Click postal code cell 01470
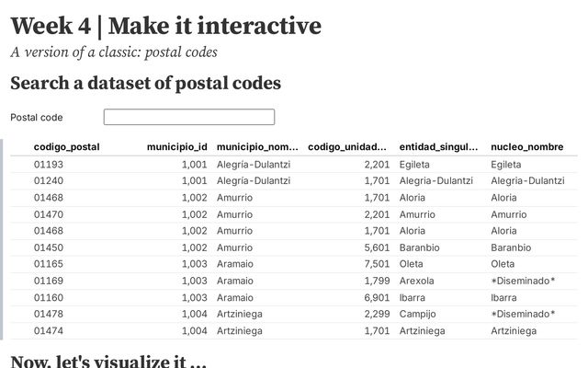 (x=48, y=214)
